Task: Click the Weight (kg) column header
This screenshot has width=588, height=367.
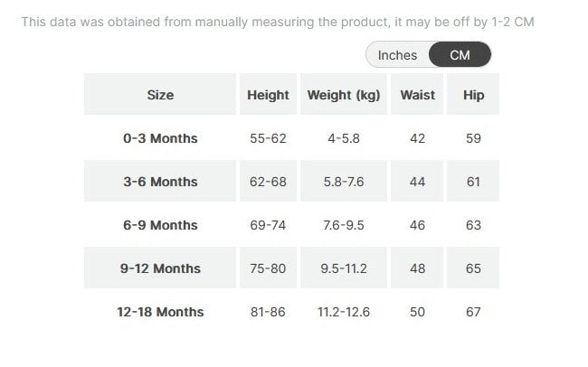Action: [344, 95]
